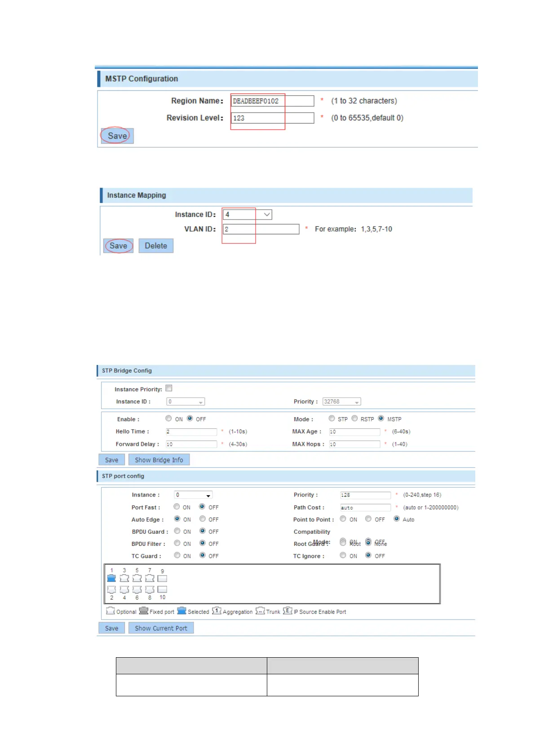Open the Instance ID dropdown in STP Bridge Config
The height and width of the screenshot is (756, 535).
(x=186, y=402)
